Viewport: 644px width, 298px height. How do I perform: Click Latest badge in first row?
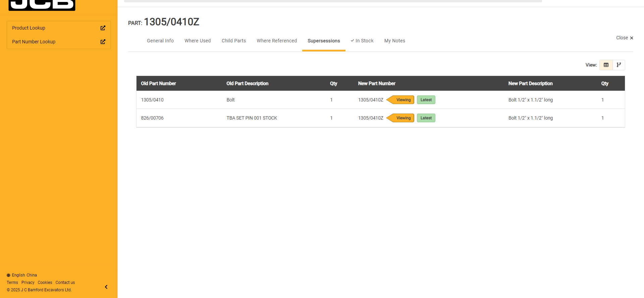point(426,100)
